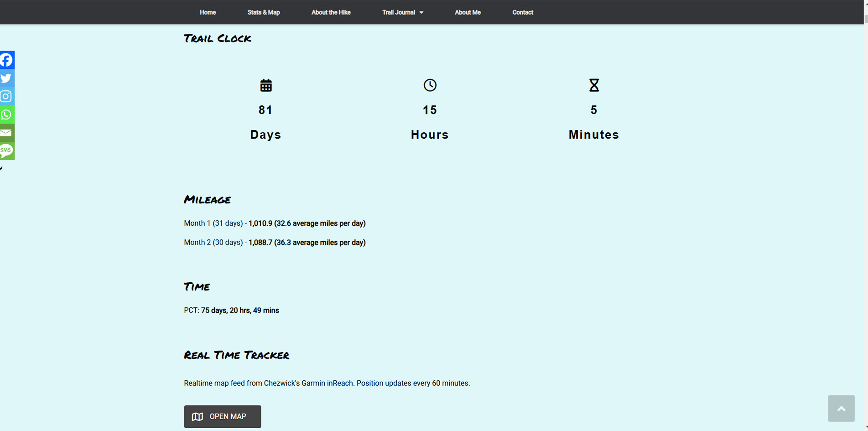Open the Stats & Map page
Image resolution: width=868 pixels, height=431 pixels.
coord(263,12)
